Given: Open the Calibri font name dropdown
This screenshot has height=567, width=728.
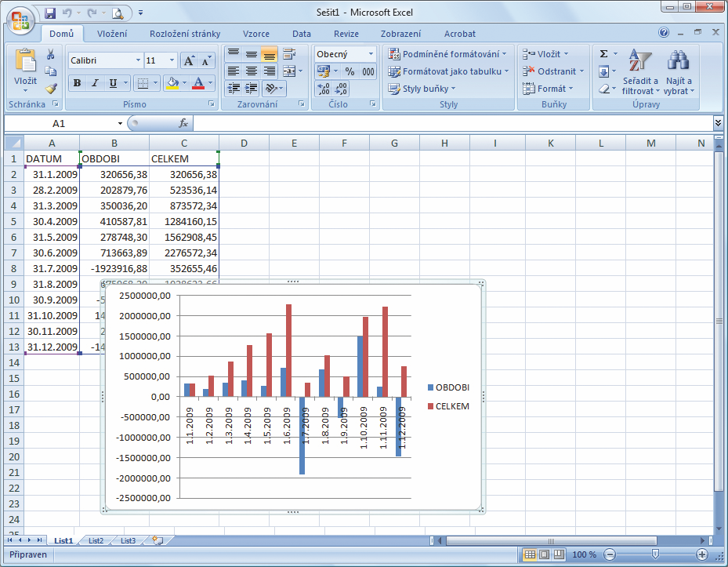Looking at the screenshot, I should coord(138,60).
